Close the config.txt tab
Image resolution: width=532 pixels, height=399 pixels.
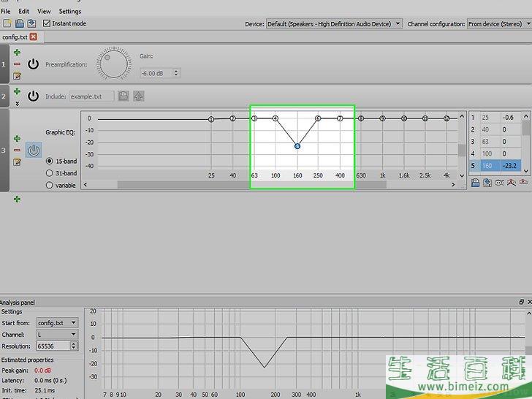[x=33, y=37]
